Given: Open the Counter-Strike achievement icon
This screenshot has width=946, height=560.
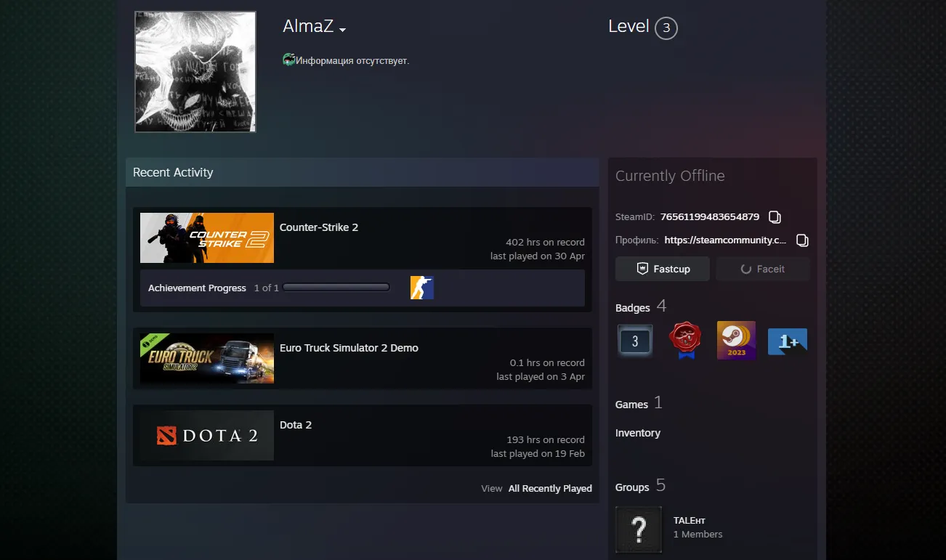Looking at the screenshot, I should pos(421,288).
